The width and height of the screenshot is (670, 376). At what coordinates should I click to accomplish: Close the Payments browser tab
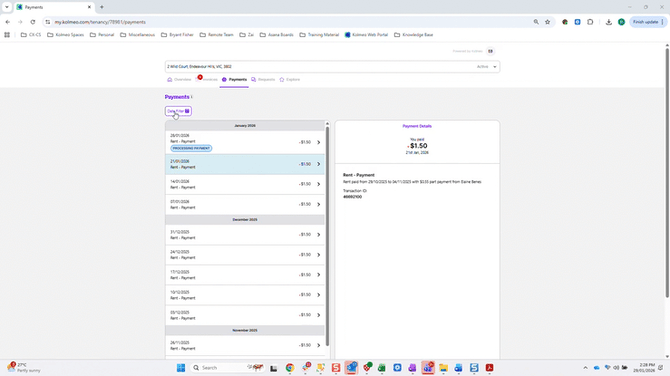89,7
